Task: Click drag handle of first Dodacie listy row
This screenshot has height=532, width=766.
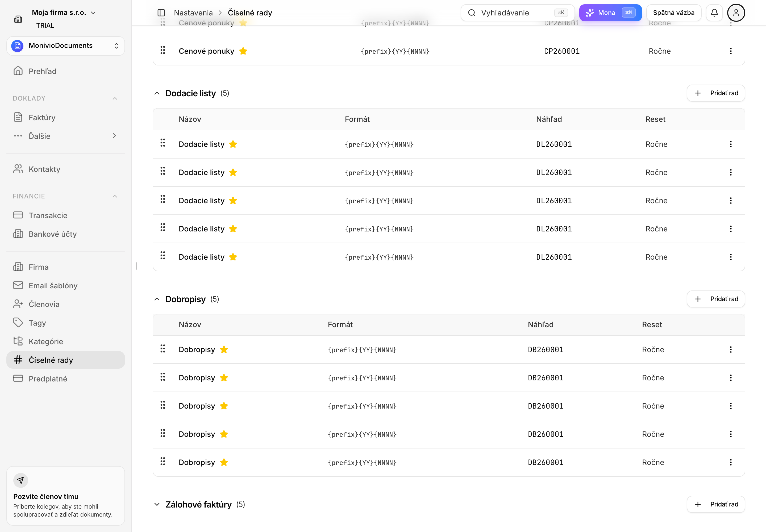Action: [x=163, y=143]
